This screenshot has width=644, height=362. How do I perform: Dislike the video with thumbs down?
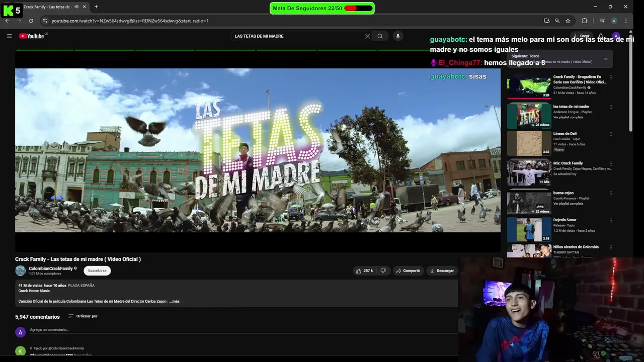click(x=383, y=270)
